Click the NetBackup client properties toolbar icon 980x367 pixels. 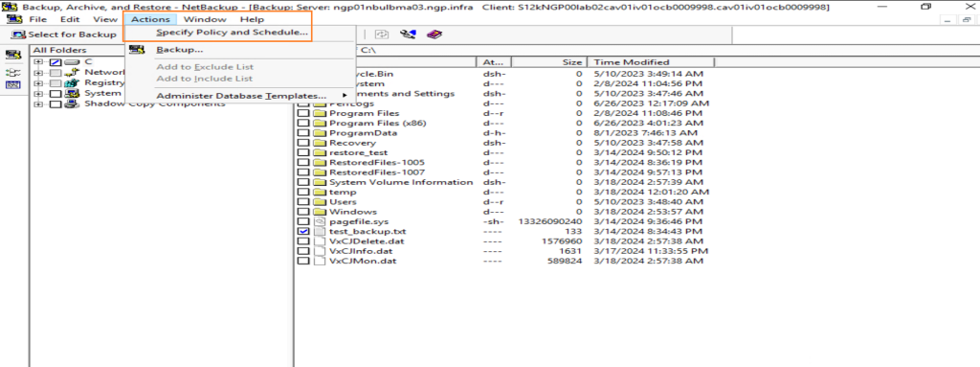pos(408,34)
